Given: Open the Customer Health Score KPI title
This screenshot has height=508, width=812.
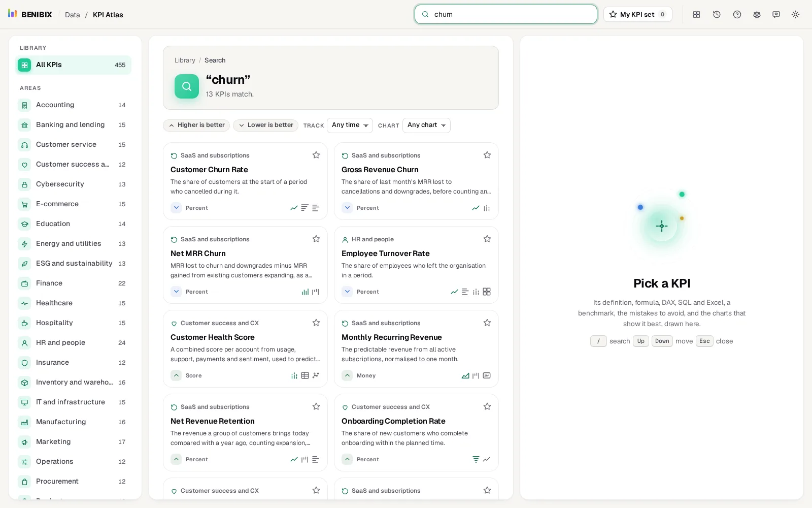Looking at the screenshot, I should coord(213,337).
